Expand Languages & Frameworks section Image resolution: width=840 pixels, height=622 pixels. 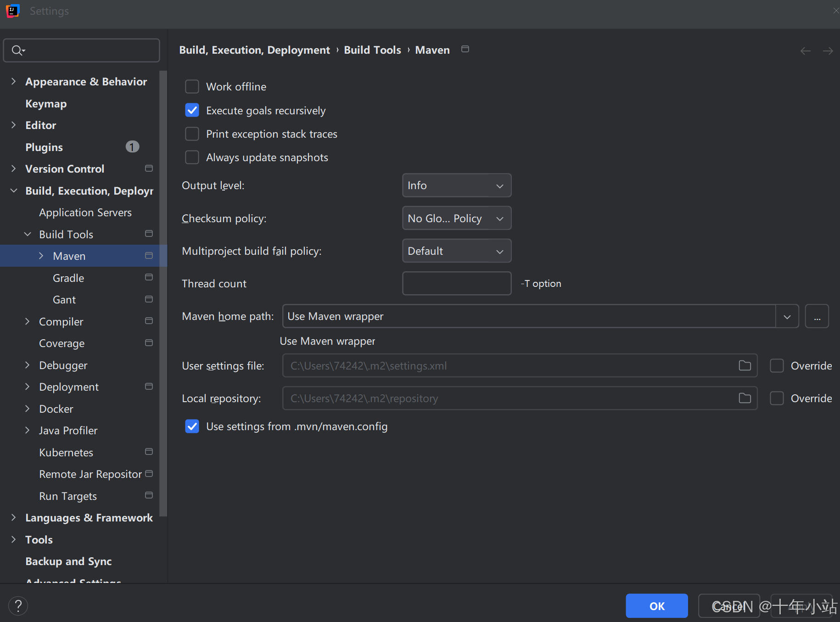coord(14,517)
